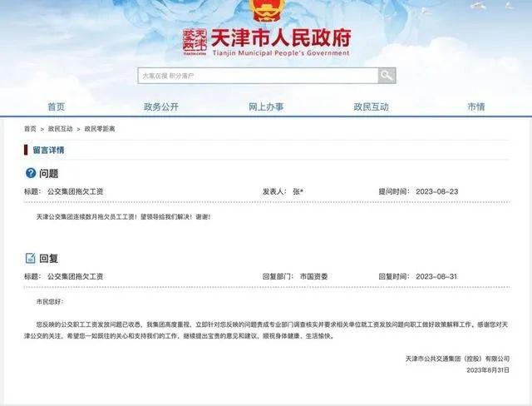The width and height of the screenshot is (532, 406).
Task: Click the message text 天津公交集团连续数月拖欠员工工资
Action: coord(124,216)
